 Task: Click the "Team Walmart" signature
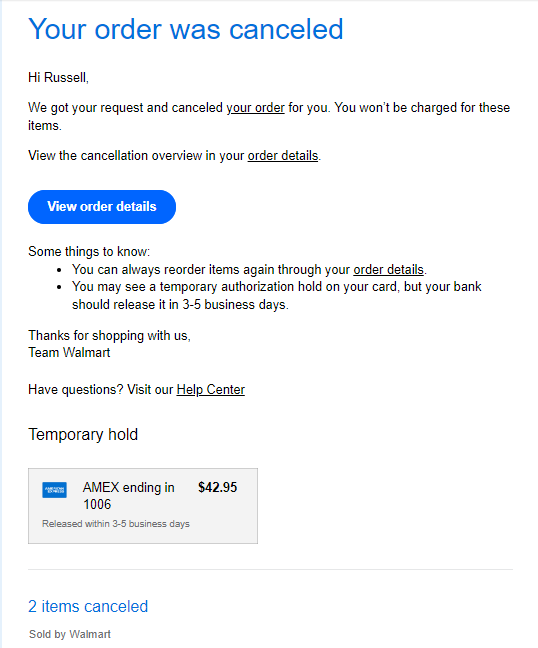pos(69,353)
